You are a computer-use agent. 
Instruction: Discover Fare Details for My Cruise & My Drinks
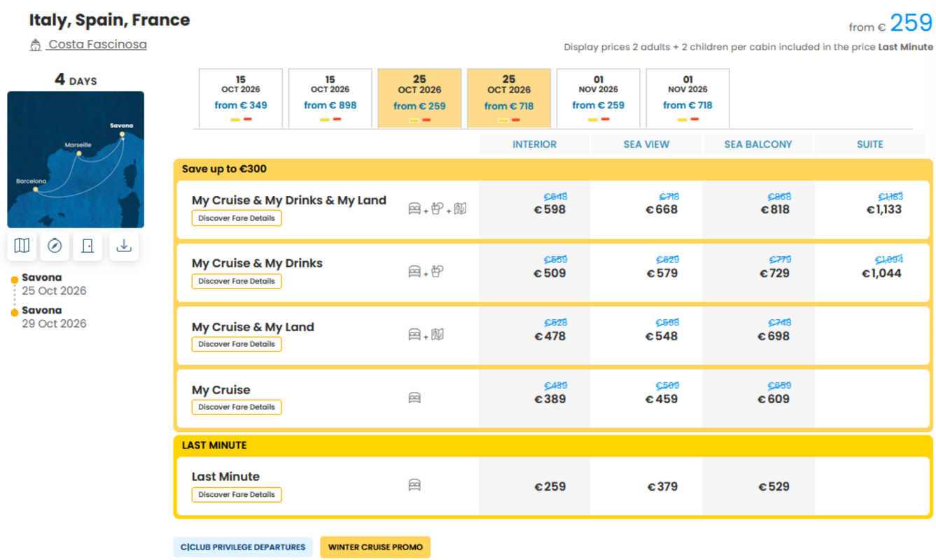(x=237, y=281)
